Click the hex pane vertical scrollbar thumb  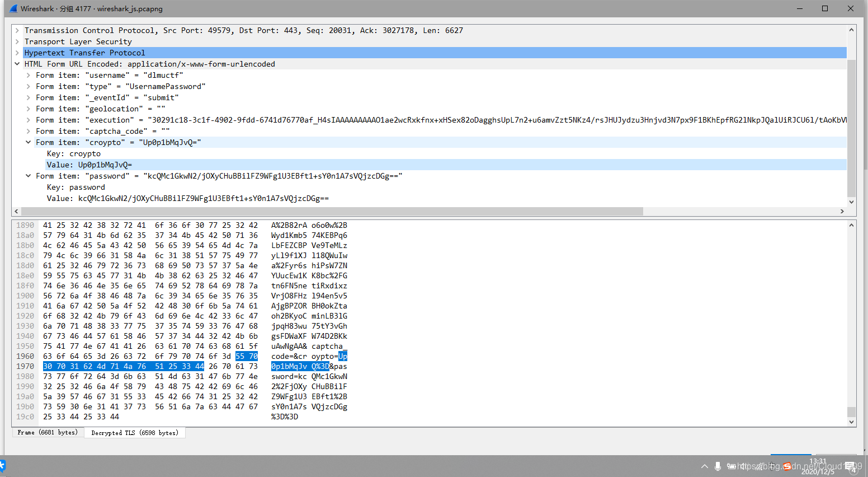coord(852,411)
